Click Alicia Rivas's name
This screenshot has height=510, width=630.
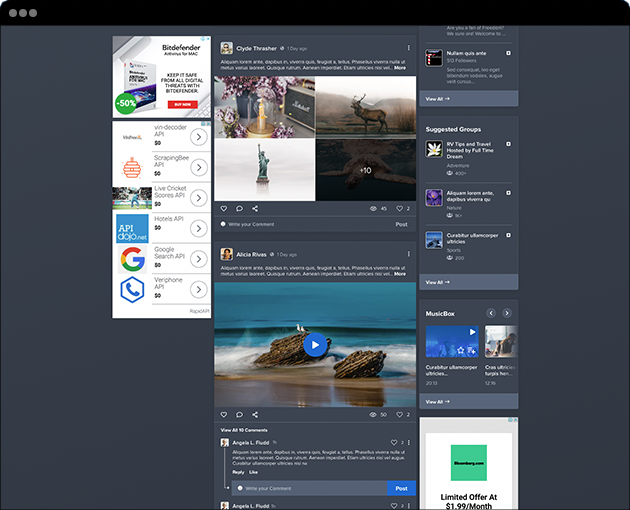tap(251, 254)
